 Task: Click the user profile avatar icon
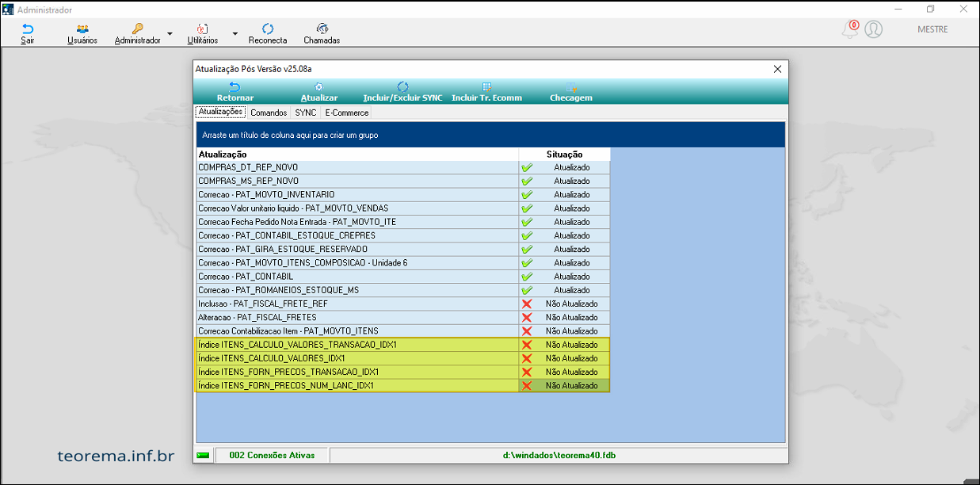coord(873,30)
